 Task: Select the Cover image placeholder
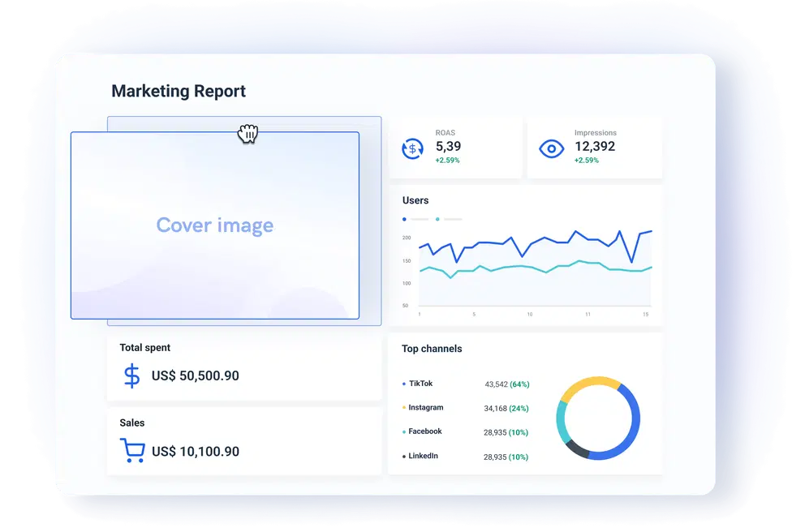click(x=215, y=225)
